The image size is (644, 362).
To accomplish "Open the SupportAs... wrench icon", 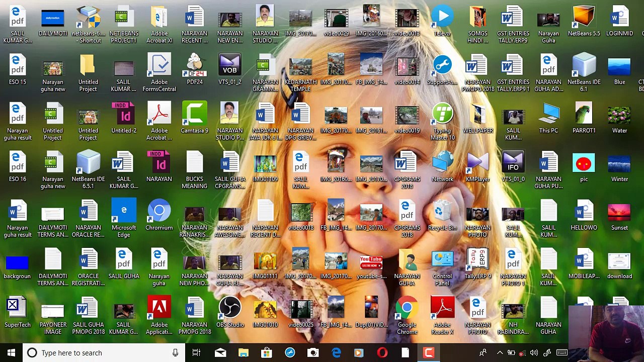I will click(442, 69).
